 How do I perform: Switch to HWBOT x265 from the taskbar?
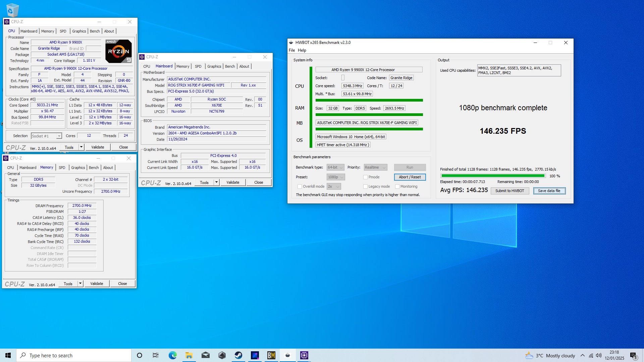(287, 355)
